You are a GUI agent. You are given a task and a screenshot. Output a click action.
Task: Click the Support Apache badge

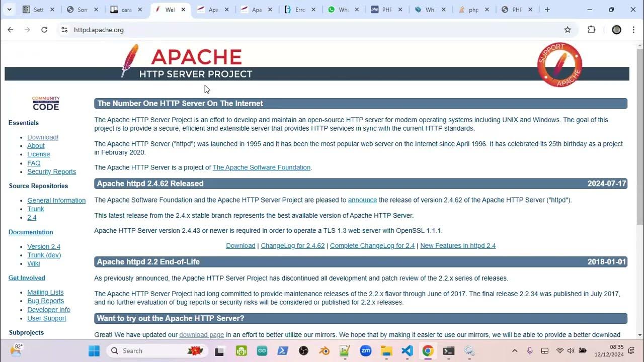coord(559,65)
